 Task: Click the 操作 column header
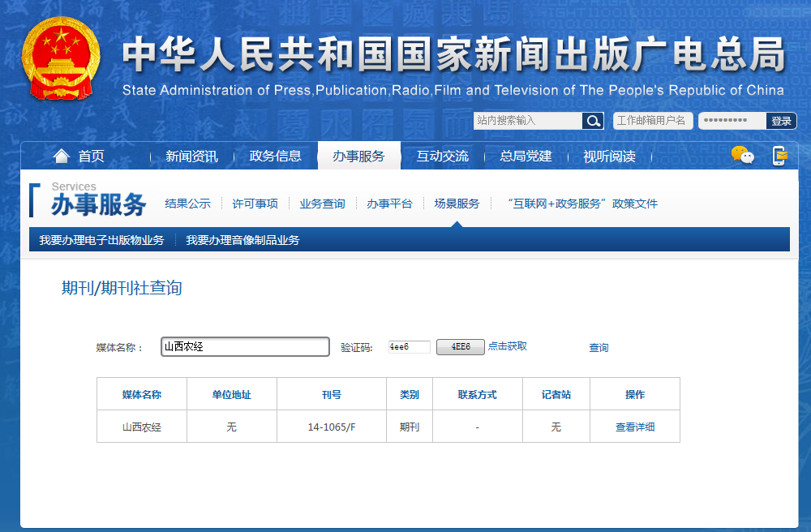point(635,394)
